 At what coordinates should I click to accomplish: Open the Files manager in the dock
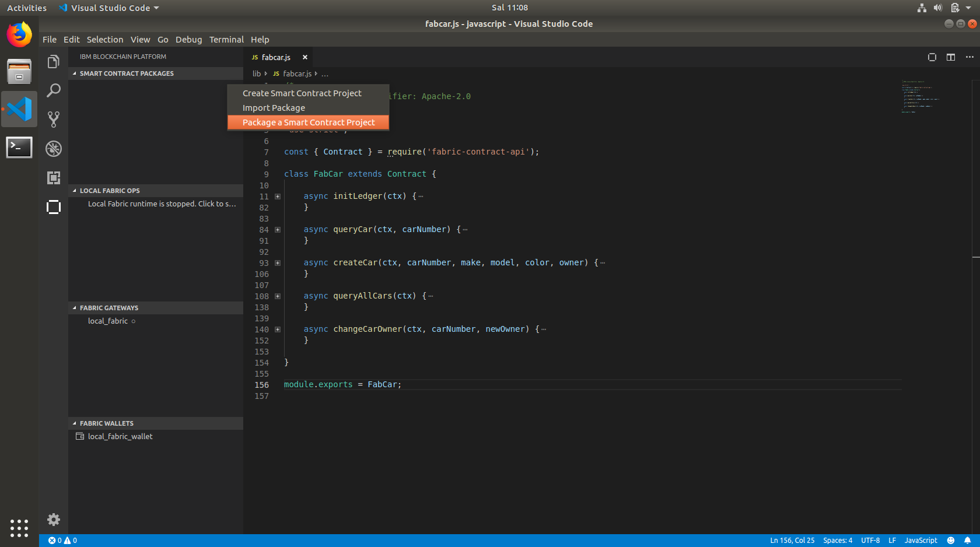pyautogui.click(x=19, y=72)
